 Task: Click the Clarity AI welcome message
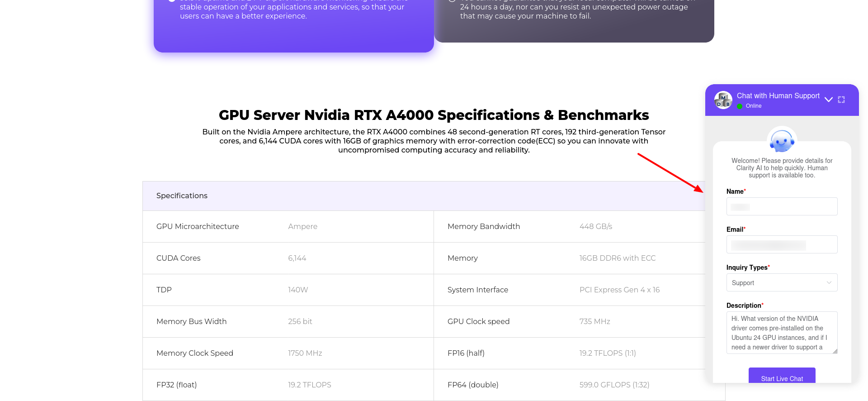tap(782, 168)
